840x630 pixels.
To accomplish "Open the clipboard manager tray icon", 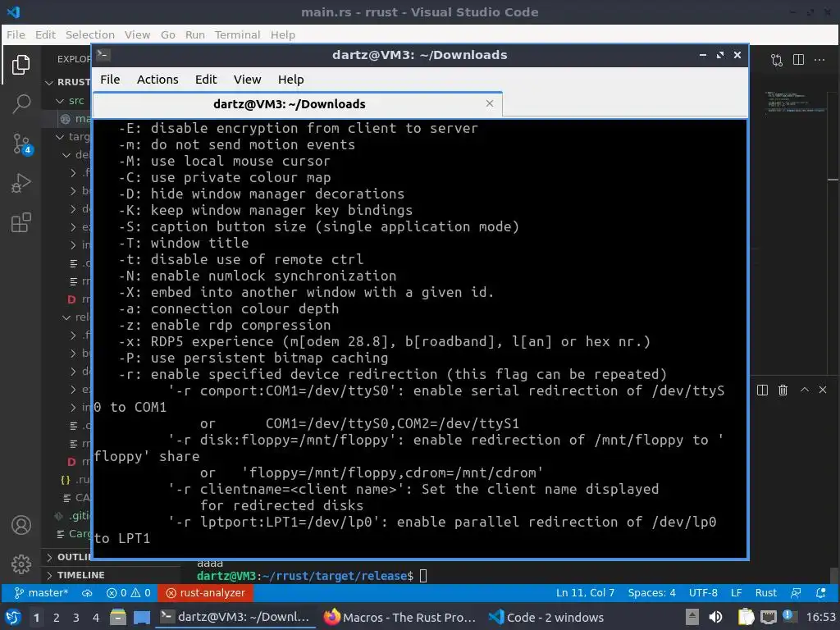I will [x=746, y=618].
